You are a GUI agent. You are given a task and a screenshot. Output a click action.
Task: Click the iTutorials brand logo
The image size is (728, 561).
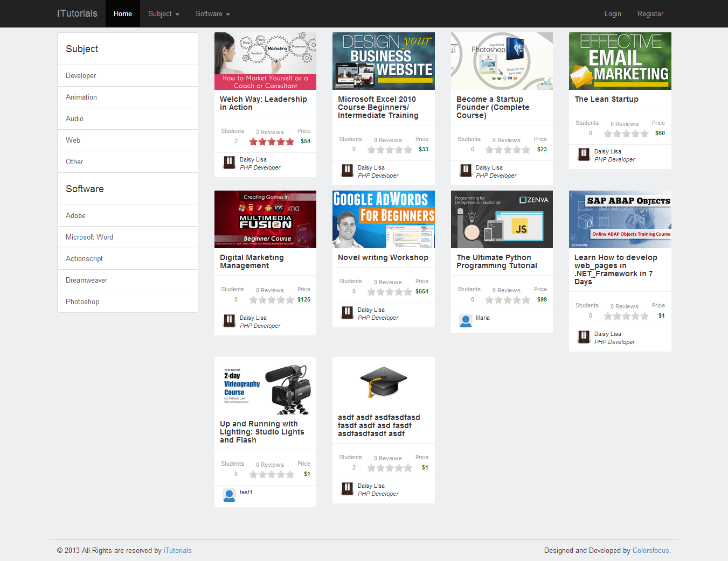77,13
